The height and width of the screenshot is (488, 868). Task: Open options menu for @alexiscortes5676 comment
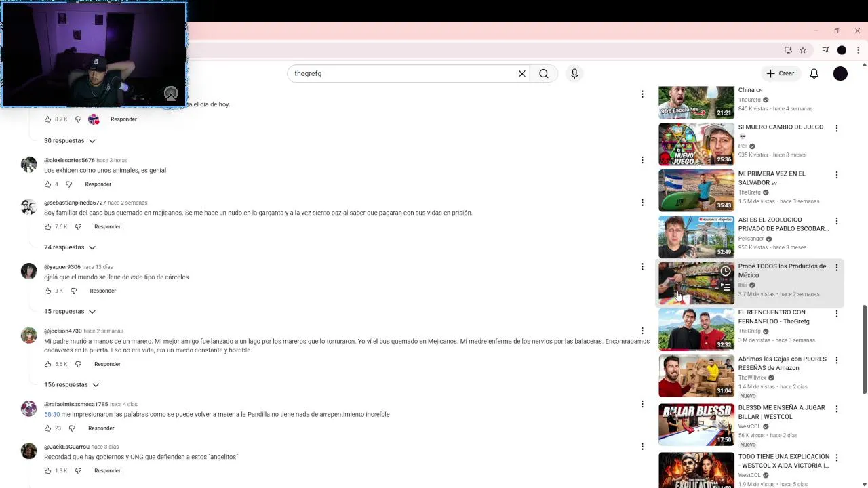coord(642,160)
